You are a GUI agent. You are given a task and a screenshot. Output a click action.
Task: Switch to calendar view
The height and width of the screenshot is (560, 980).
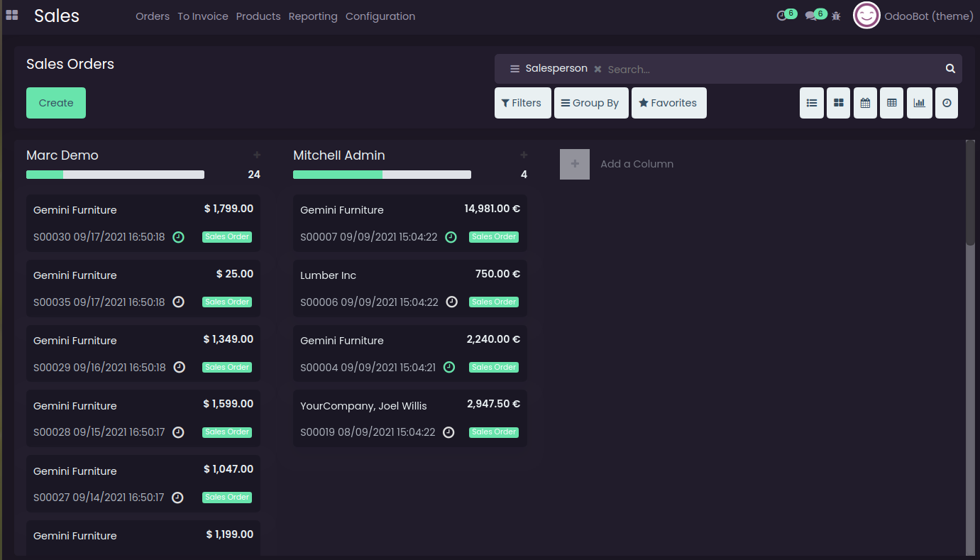click(865, 103)
